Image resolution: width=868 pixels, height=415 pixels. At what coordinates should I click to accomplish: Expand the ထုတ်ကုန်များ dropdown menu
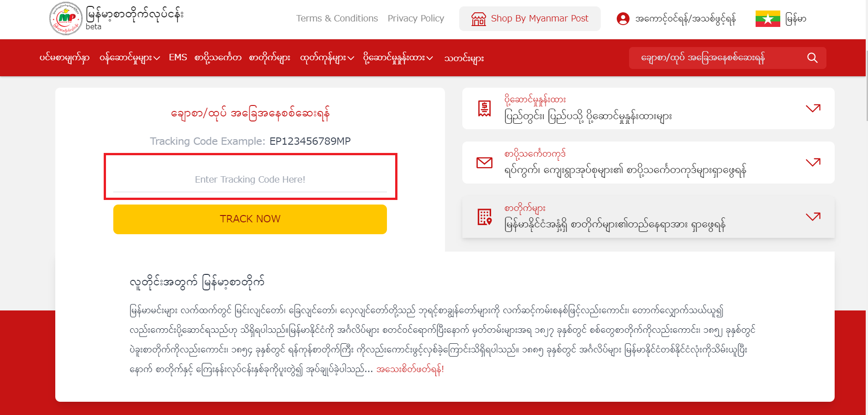pyautogui.click(x=327, y=58)
